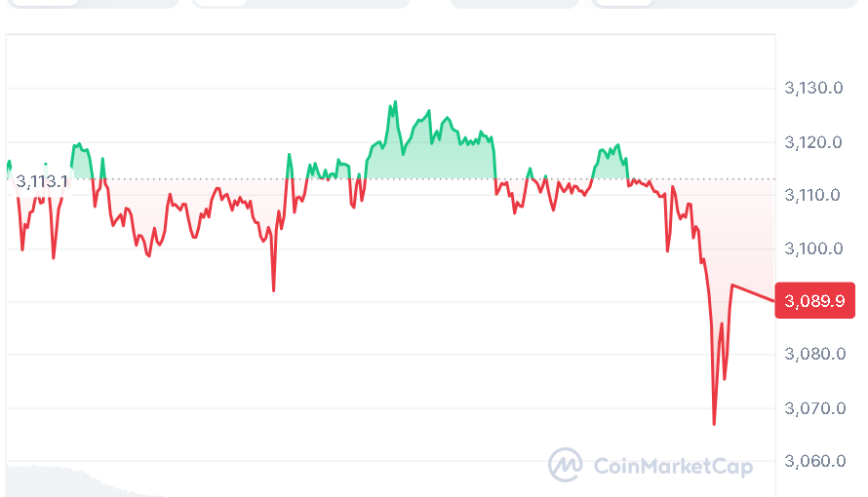The height and width of the screenshot is (497, 868).
Task: Click the first green peak at chart's left
Action: [78, 144]
